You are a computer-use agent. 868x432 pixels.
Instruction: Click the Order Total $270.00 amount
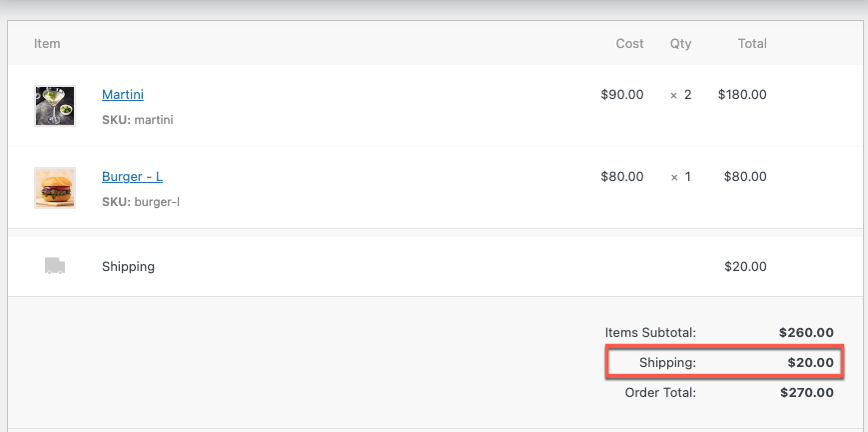click(806, 393)
